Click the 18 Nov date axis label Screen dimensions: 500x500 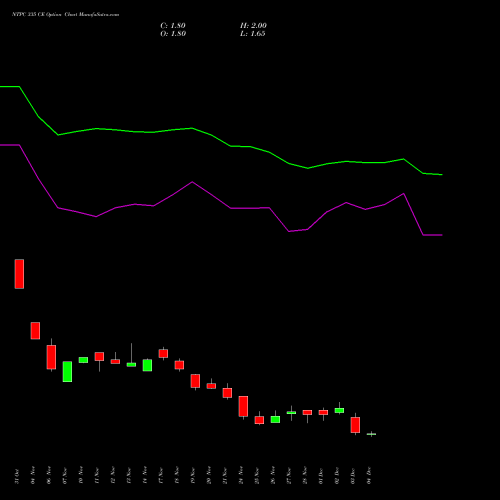point(177,476)
